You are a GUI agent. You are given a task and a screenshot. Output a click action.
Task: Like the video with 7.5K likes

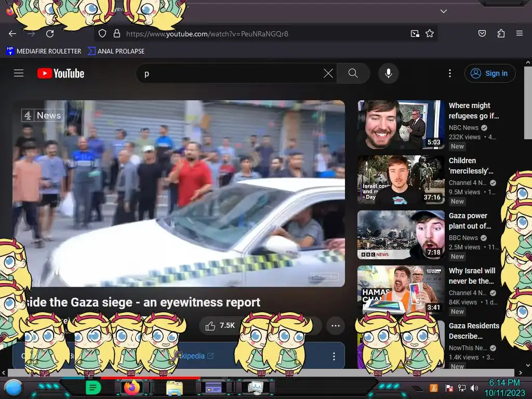[x=220, y=326]
